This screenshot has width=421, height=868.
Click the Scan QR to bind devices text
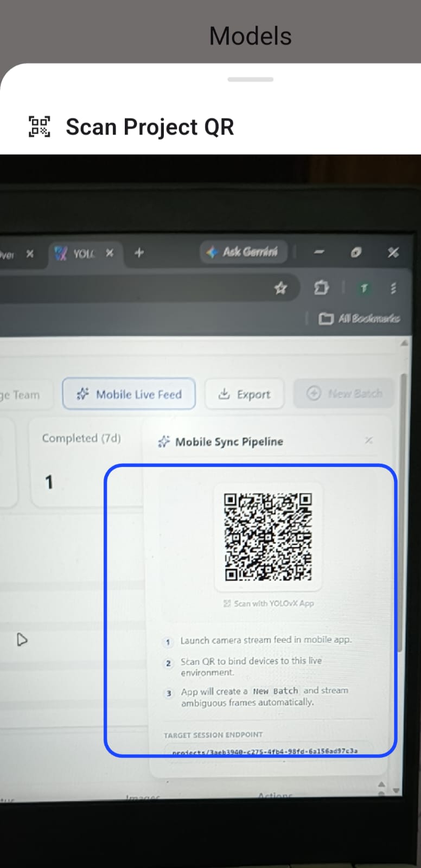point(251,667)
